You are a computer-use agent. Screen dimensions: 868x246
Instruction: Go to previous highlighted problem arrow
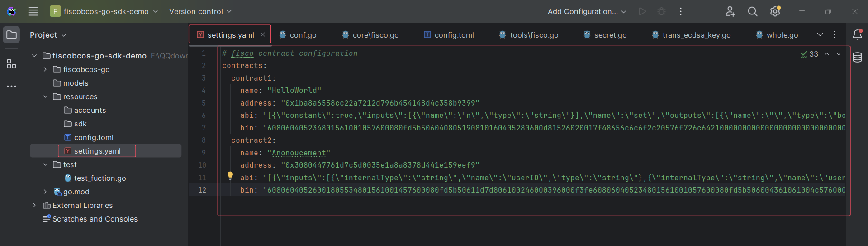827,54
